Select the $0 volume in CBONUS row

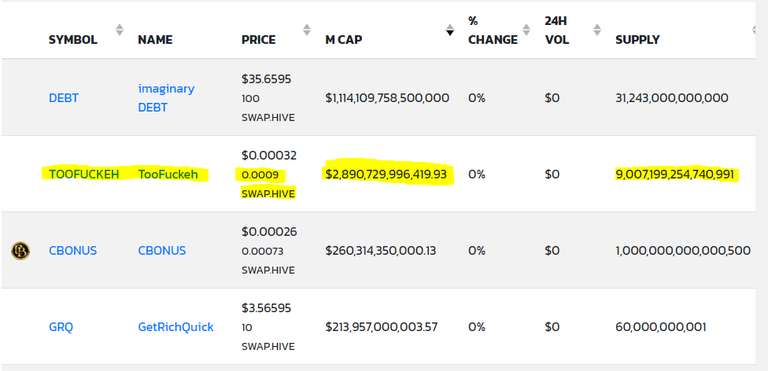552,251
